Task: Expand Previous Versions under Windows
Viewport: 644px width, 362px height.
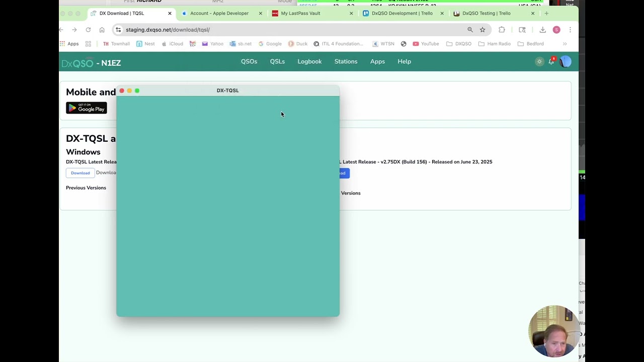Action: (x=86, y=188)
